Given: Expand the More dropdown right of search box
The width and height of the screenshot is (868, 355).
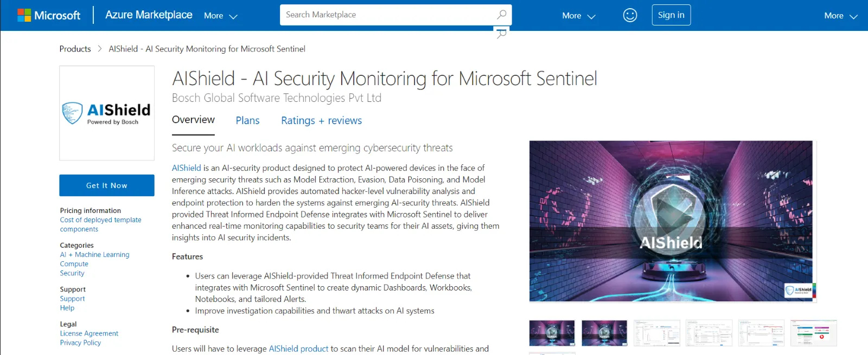Looking at the screenshot, I should [579, 16].
